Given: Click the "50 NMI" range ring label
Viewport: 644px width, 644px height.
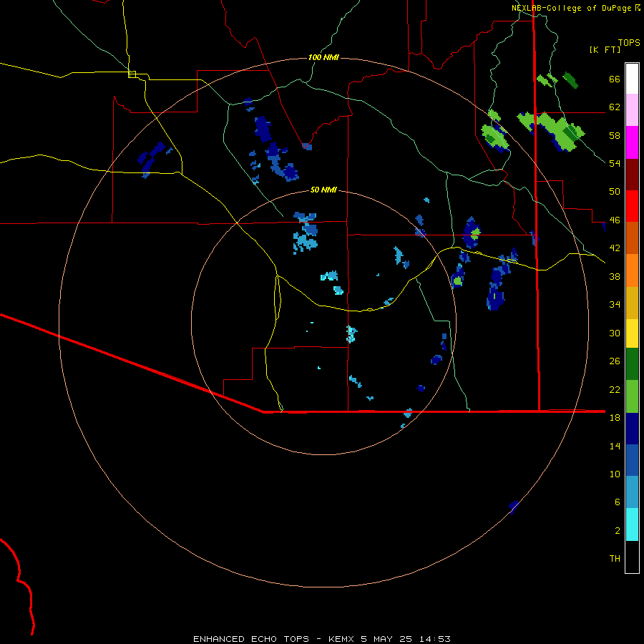Looking at the screenshot, I should click(323, 190).
